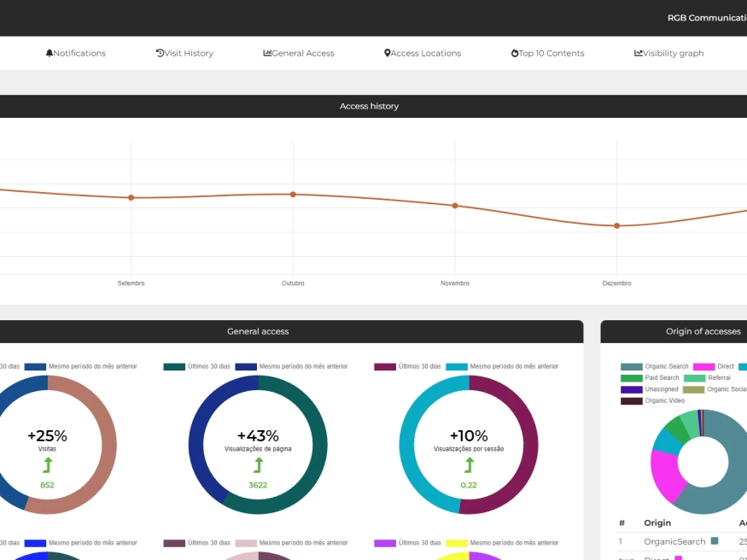The width and height of the screenshot is (747, 560).
Task: Click the Visit History clock-arrow icon
Action: (x=159, y=52)
